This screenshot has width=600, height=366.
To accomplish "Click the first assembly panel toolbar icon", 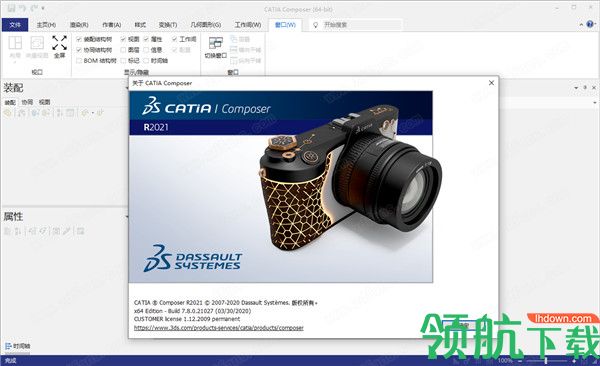I will point(7,113).
